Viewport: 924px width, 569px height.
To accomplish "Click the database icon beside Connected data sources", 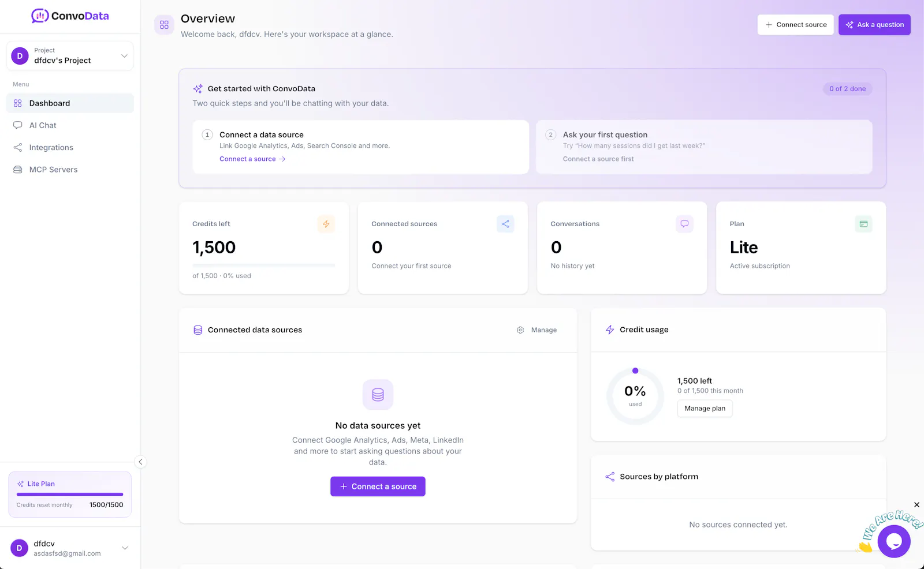I will click(x=198, y=330).
